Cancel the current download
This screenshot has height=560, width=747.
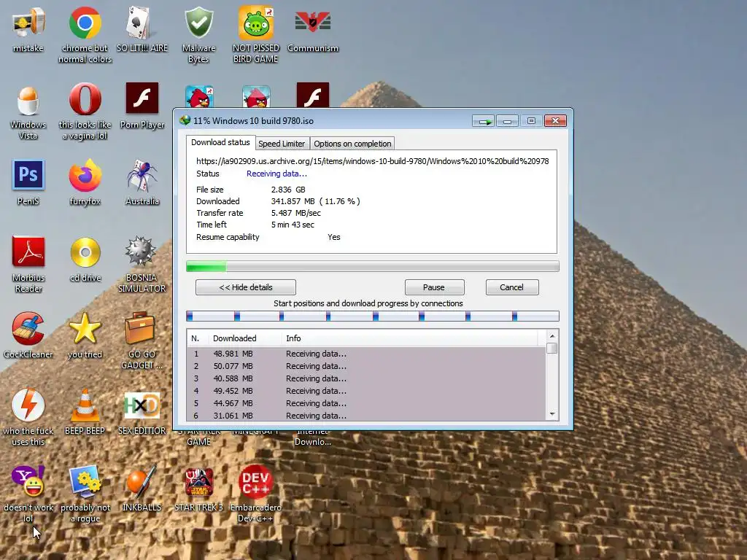[x=511, y=287]
